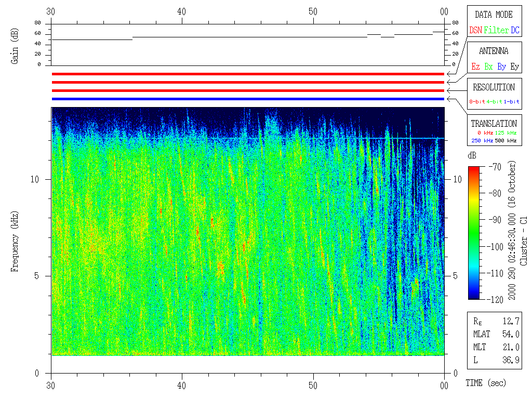Click the black Ey antenna label

(514, 66)
